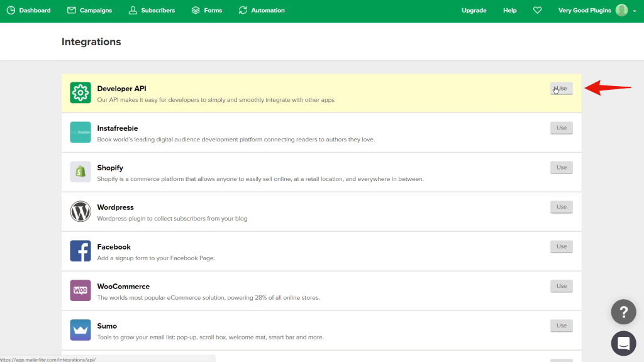This screenshot has height=362, width=644.
Task: Open the Automation menu
Action: pyautogui.click(x=268, y=10)
